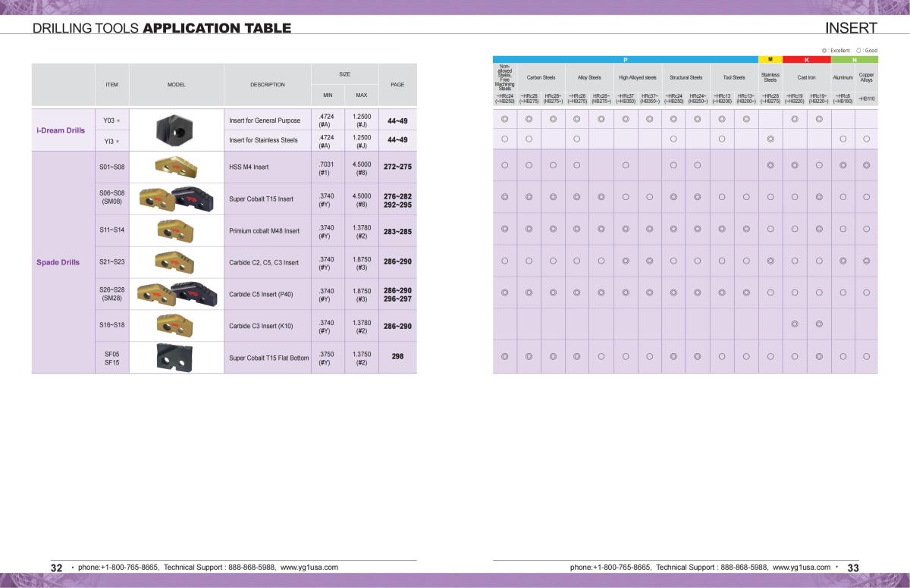Click the I-Dream Drills category label
Image resolution: width=910 pixels, height=588 pixels.
[61, 130]
